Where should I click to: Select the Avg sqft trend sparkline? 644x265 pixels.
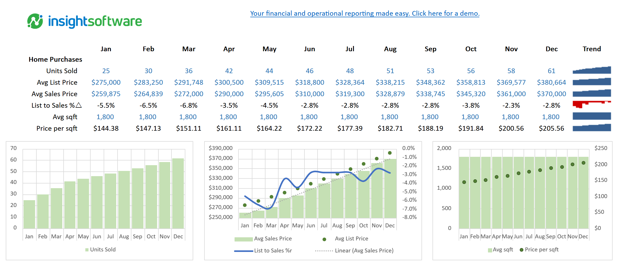click(x=592, y=117)
